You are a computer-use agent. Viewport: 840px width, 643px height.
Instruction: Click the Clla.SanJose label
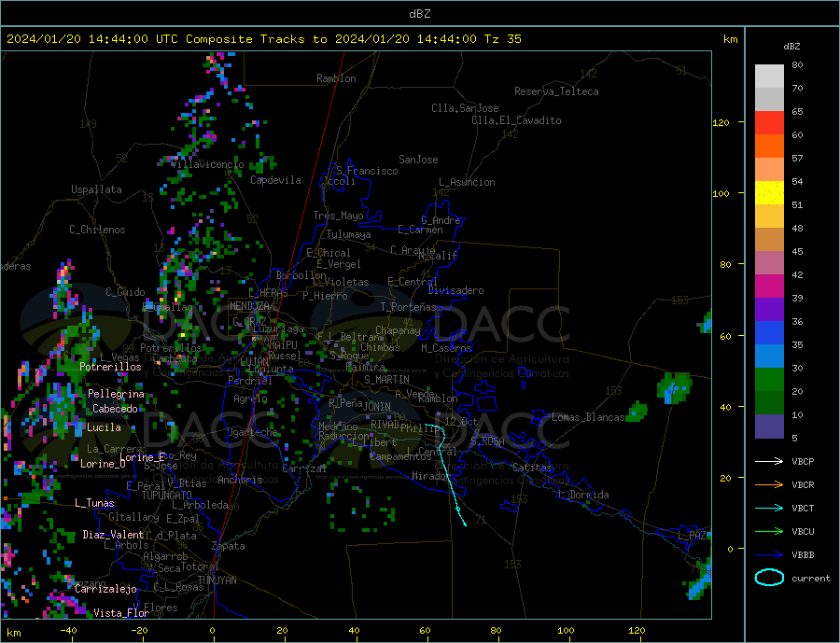coord(465,108)
